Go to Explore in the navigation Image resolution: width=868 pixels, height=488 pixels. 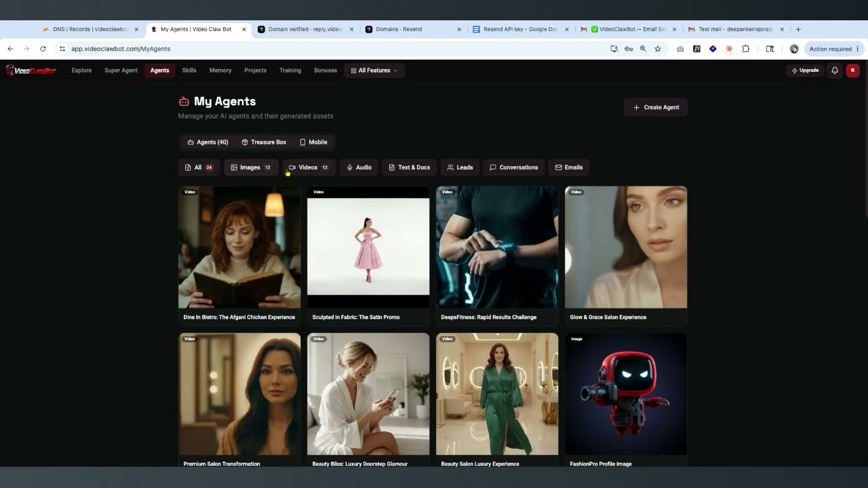pyautogui.click(x=81, y=70)
